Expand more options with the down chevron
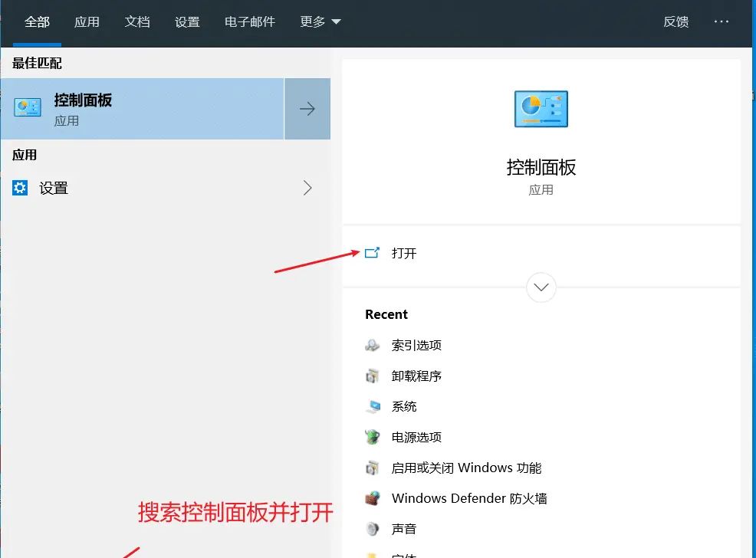Viewport: 756px width, 558px height. 541,287
